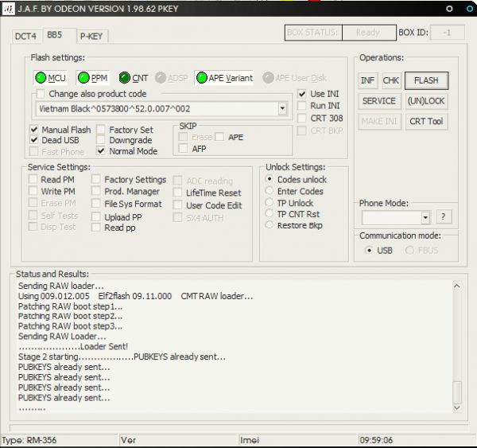Open the Phone Mode dropdown
Image resolution: width=477 pixels, height=448 pixels.
425,217
